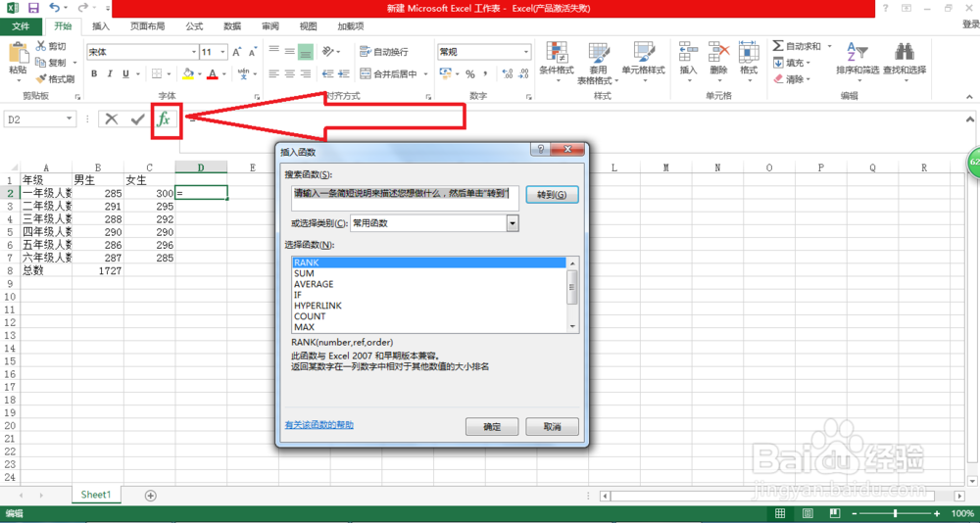980x523 pixels.
Task: Open Clear (清除) menu
Action: click(x=791, y=79)
